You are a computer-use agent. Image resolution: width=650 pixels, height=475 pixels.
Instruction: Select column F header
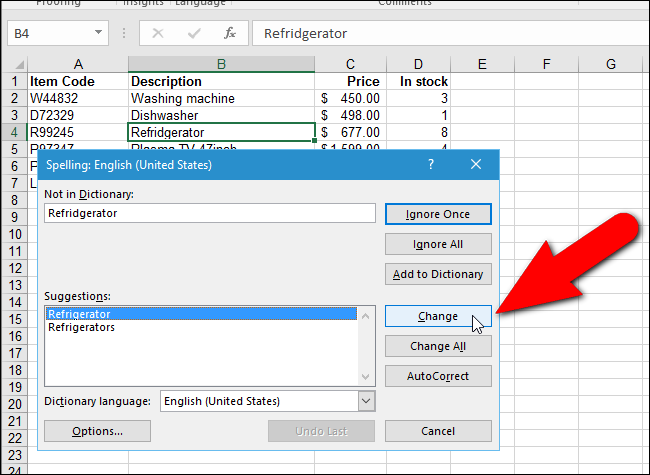(x=546, y=64)
